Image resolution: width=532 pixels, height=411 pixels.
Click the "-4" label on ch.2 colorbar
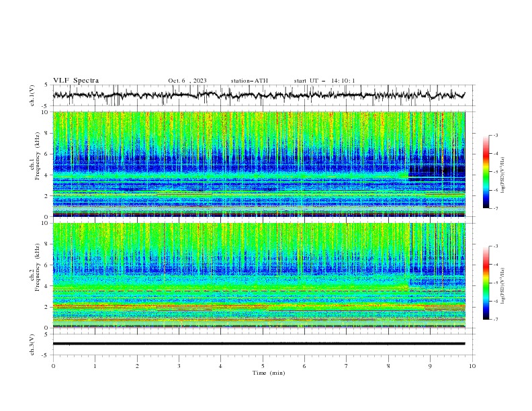point(495,265)
